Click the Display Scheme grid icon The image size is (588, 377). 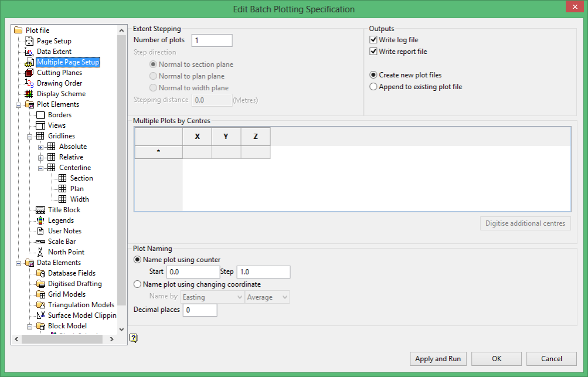pos(29,94)
